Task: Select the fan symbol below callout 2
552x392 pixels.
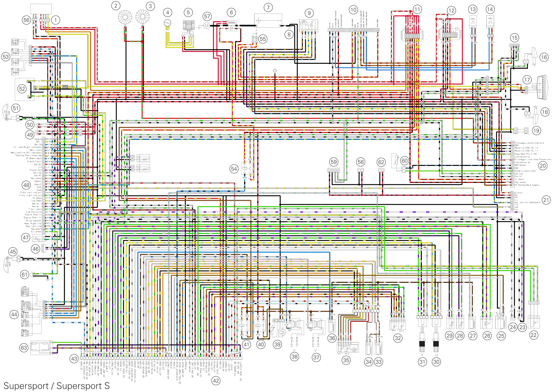Action: tap(125, 18)
